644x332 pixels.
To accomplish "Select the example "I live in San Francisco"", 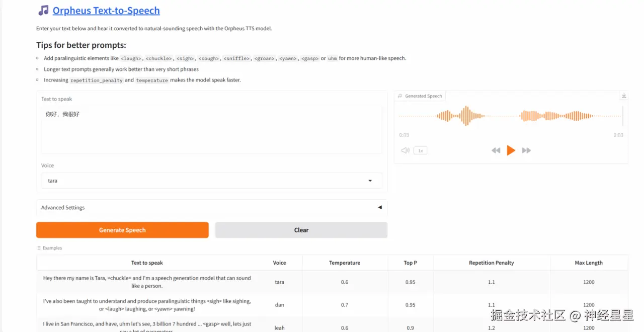I will click(x=332, y=324).
